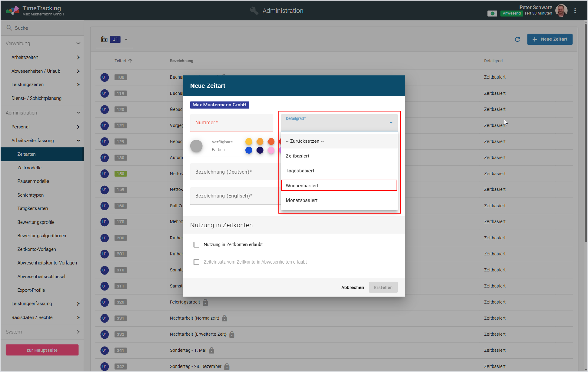Click the TimeTracking logo in the header
This screenshot has width=588, height=372.
point(12,11)
